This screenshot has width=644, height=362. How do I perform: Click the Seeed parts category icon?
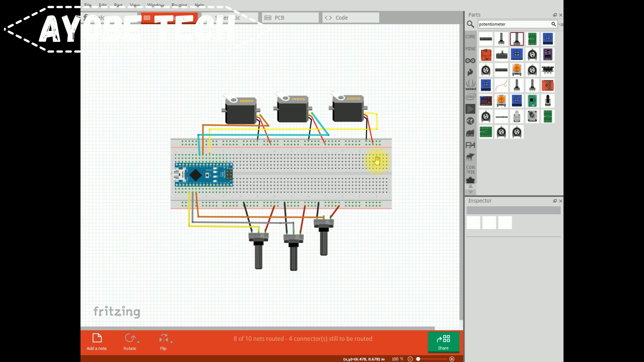470,90
